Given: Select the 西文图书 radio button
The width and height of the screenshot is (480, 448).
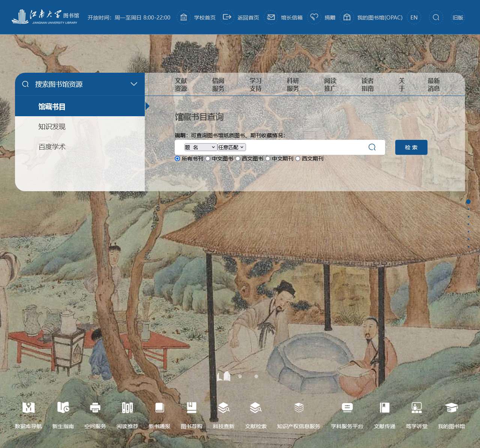Looking at the screenshot, I should coord(237,159).
